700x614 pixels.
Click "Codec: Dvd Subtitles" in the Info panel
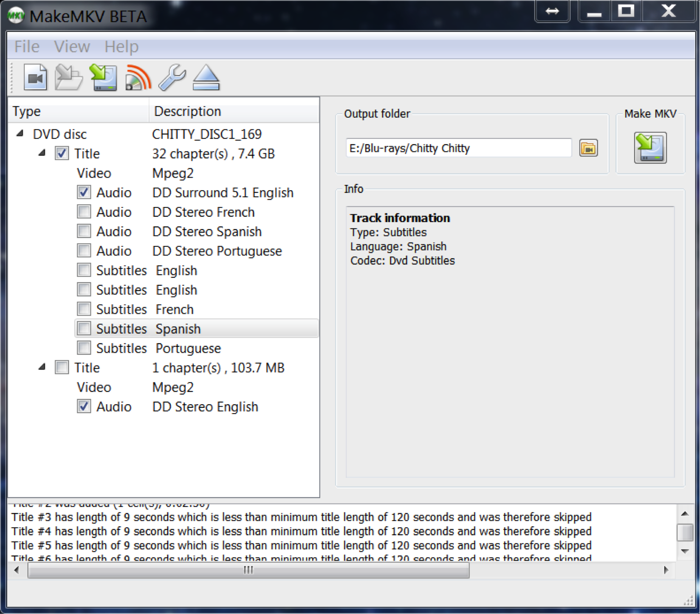click(402, 260)
